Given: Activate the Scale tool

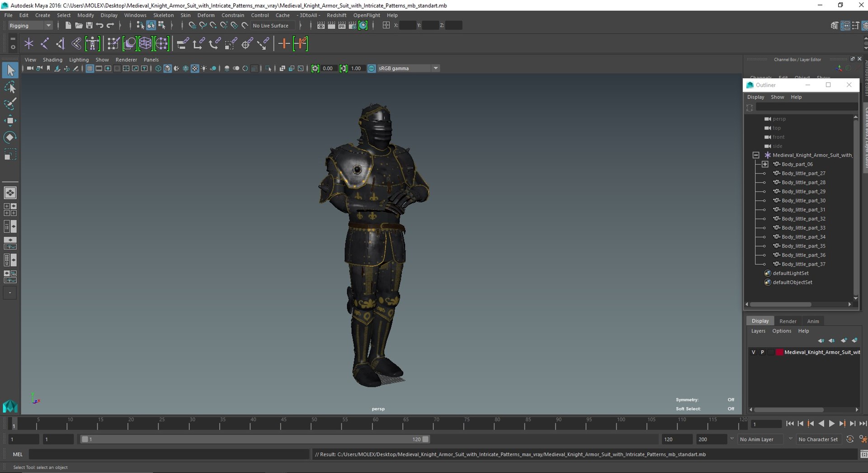Looking at the screenshot, I should pos(10,155).
